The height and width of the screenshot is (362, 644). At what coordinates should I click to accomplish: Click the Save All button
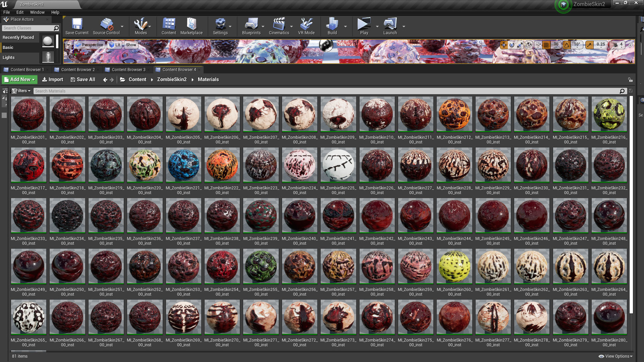(x=83, y=80)
